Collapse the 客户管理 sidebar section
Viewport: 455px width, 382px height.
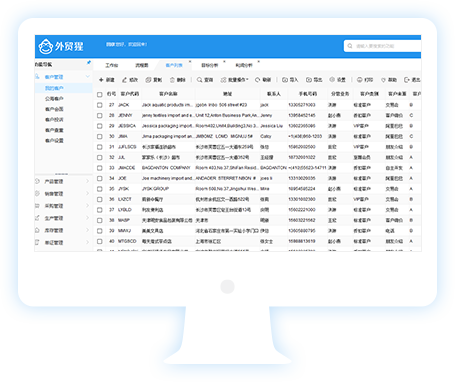(88, 77)
